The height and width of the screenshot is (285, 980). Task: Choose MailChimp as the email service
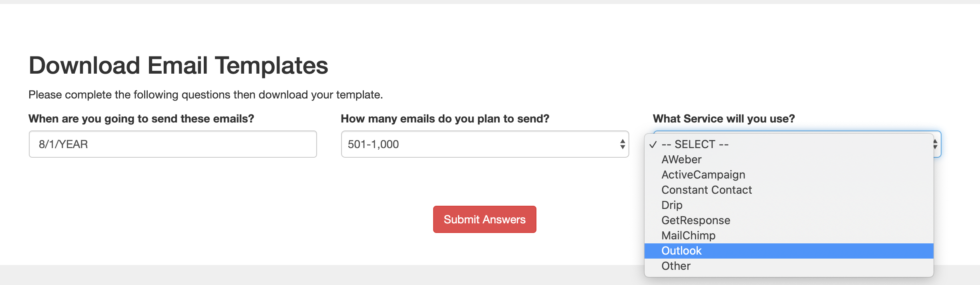click(x=688, y=235)
